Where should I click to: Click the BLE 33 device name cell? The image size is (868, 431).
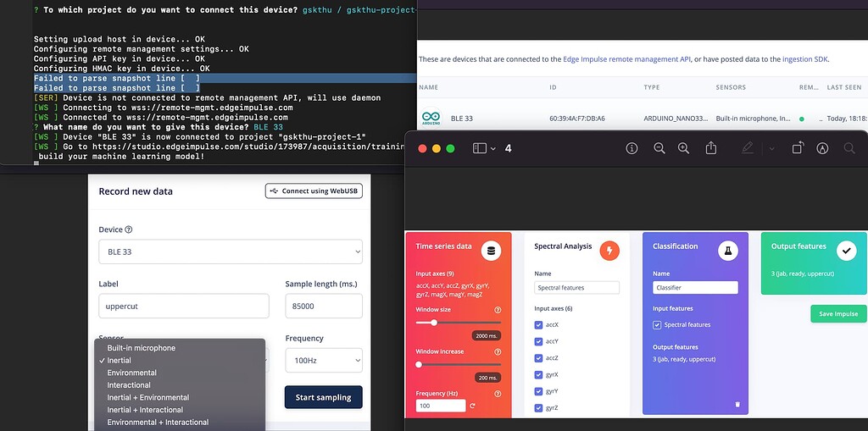462,119
